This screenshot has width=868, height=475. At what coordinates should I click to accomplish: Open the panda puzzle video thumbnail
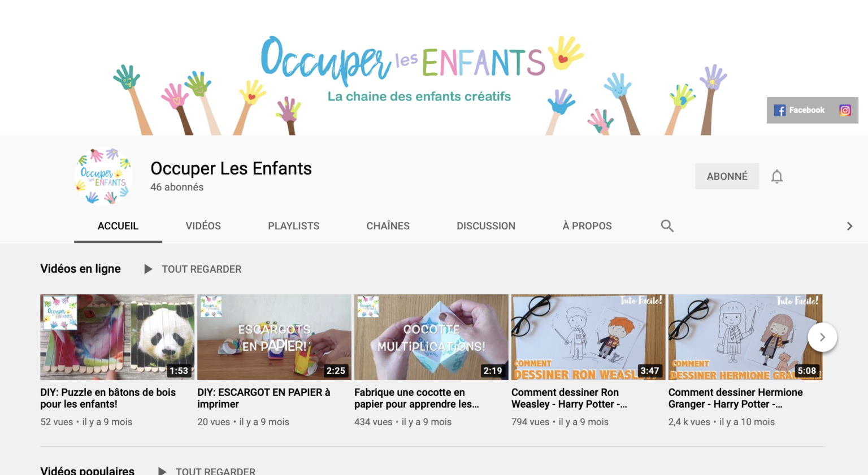click(x=118, y=337)
